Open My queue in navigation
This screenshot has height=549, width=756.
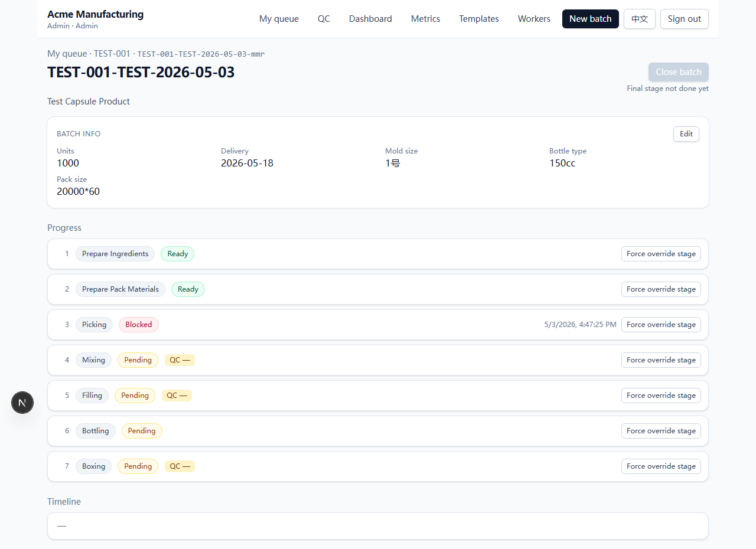[x=279, y=19]
